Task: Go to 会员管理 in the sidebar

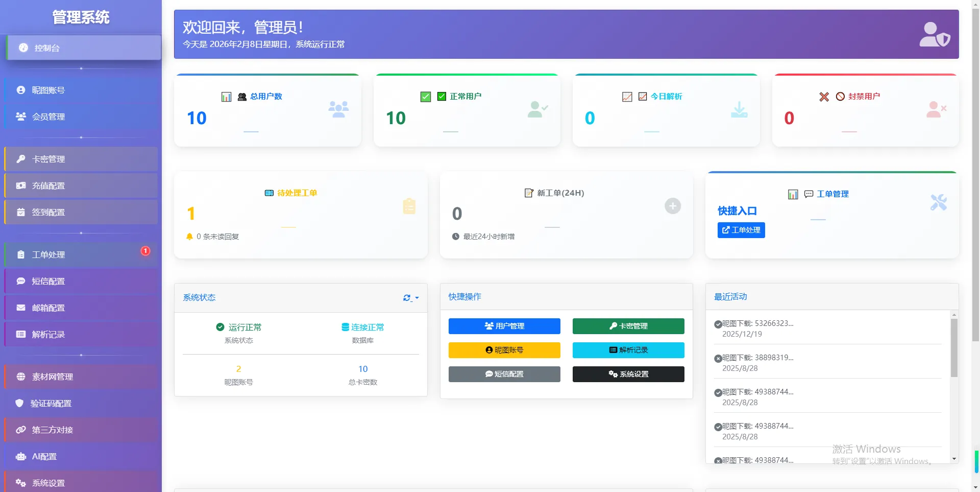Action: [48, 116]
